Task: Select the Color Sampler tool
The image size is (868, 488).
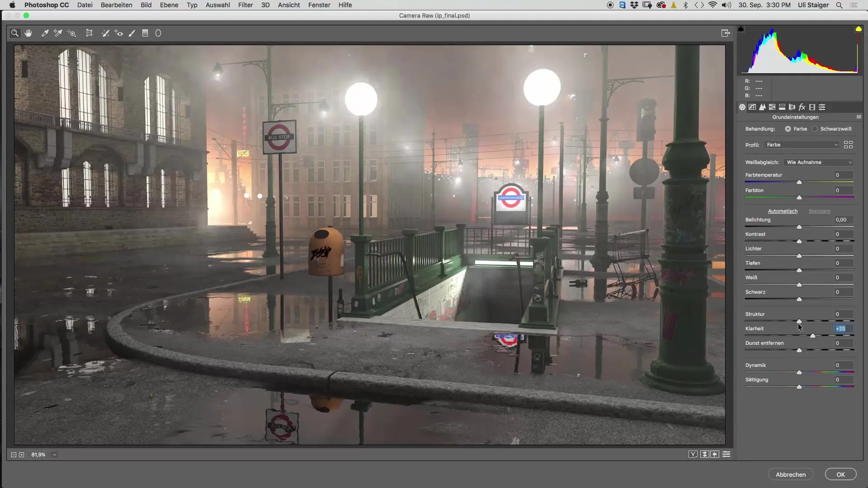Action: [x=58, y=33]
